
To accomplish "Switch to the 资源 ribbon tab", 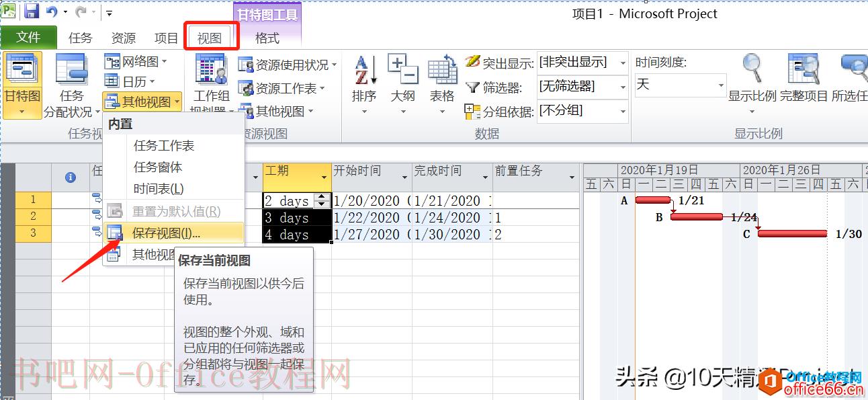I will 124,38.
